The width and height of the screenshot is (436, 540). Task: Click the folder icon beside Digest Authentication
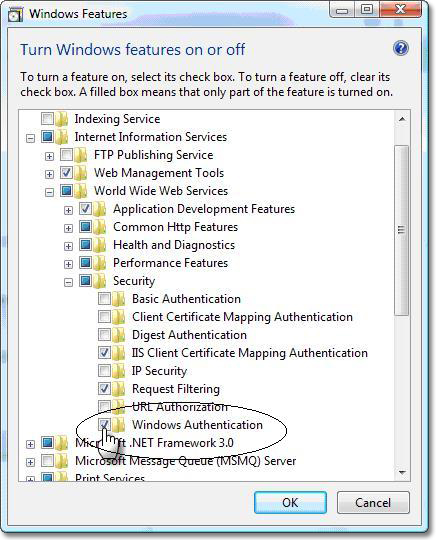point(120,335)
